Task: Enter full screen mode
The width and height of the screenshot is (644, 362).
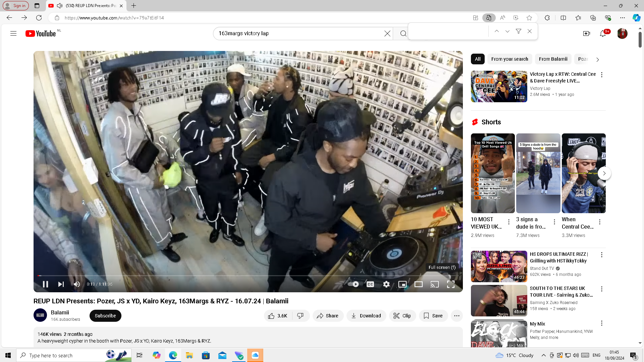Action: click(450, 284)
